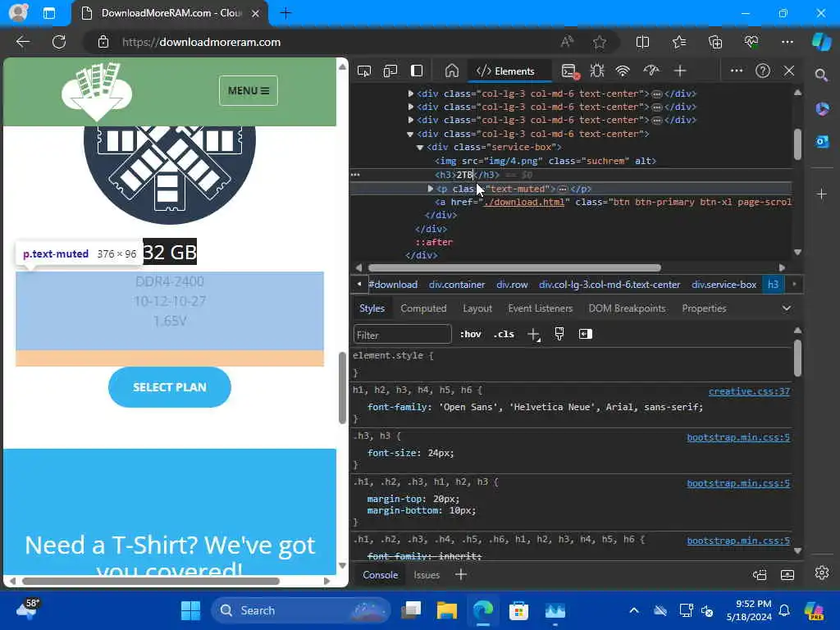The width and height of the screenshot is (840, 630).
Task: Switch to the Layout tab
Action: (x=477, y=308)
